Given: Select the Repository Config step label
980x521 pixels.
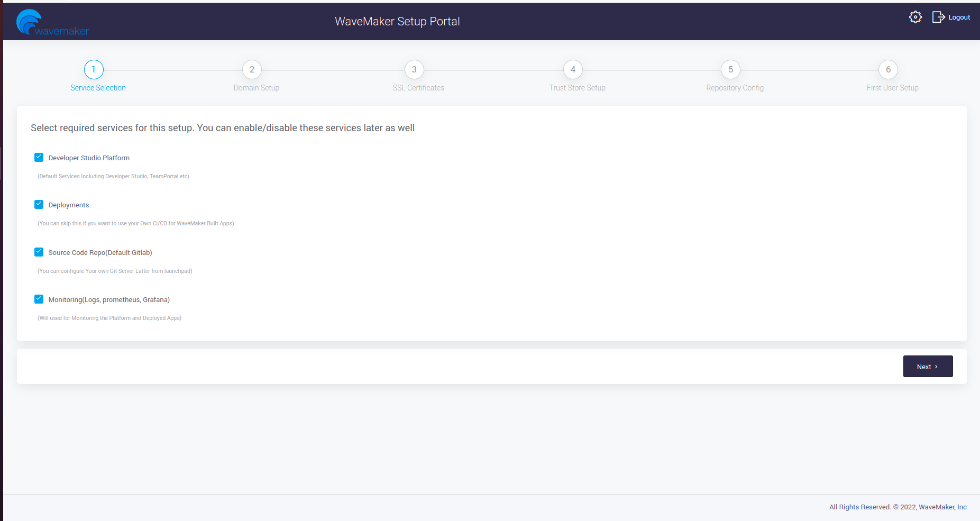Looking at the screenshot, I should 735,88.
